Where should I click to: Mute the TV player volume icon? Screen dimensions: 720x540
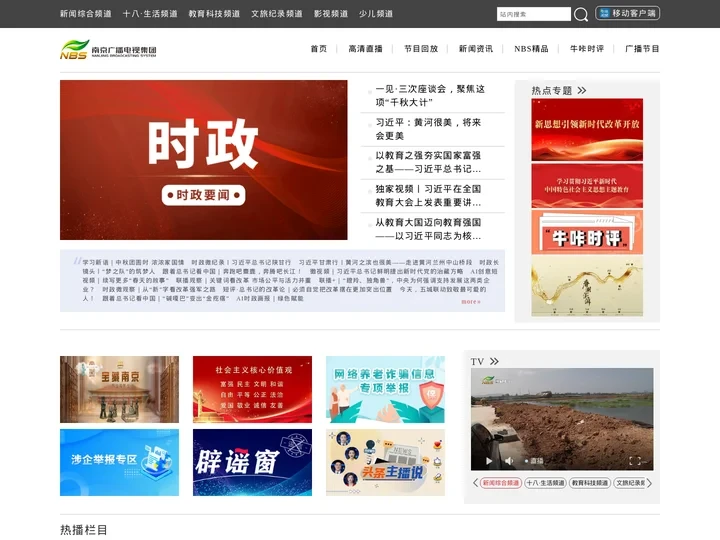pos(509,461)
